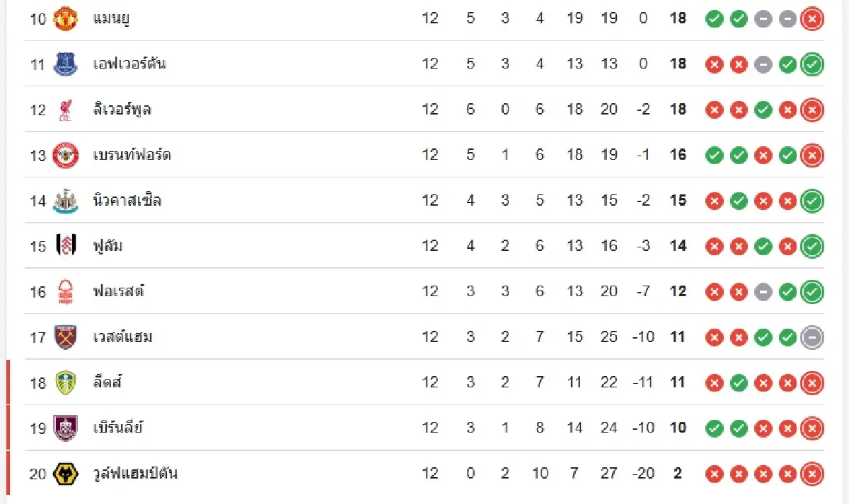Viewport: 849px width, 504px height.
Task: Open the วูล์ฟแฮมป์ตัน team name link
Action: pyautogui.click(x=134, y=474)
